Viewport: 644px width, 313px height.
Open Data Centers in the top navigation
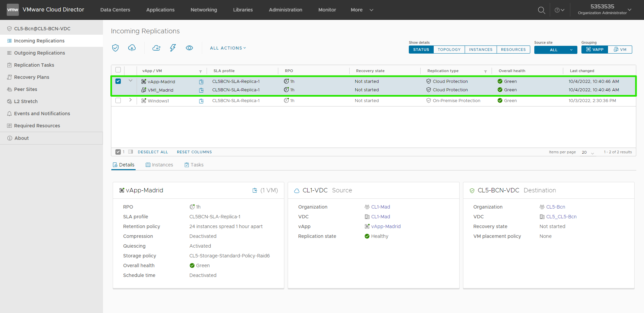coord(115,10)
